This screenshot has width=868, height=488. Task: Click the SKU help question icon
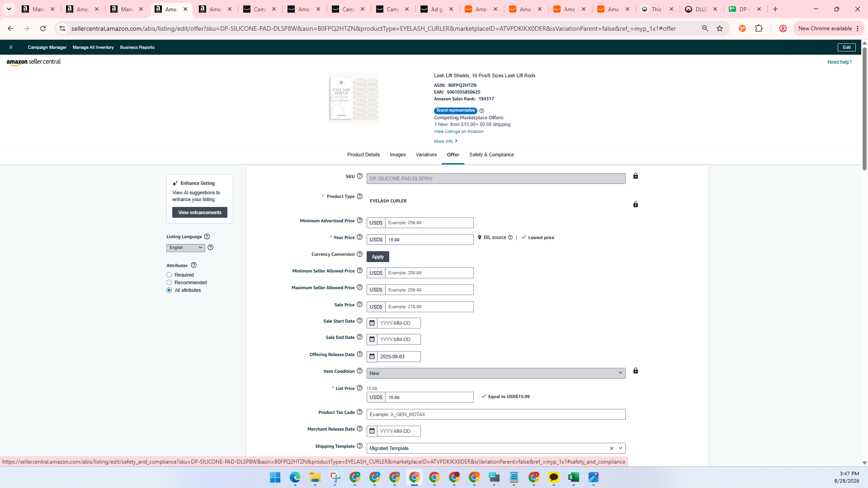[359, 176]
